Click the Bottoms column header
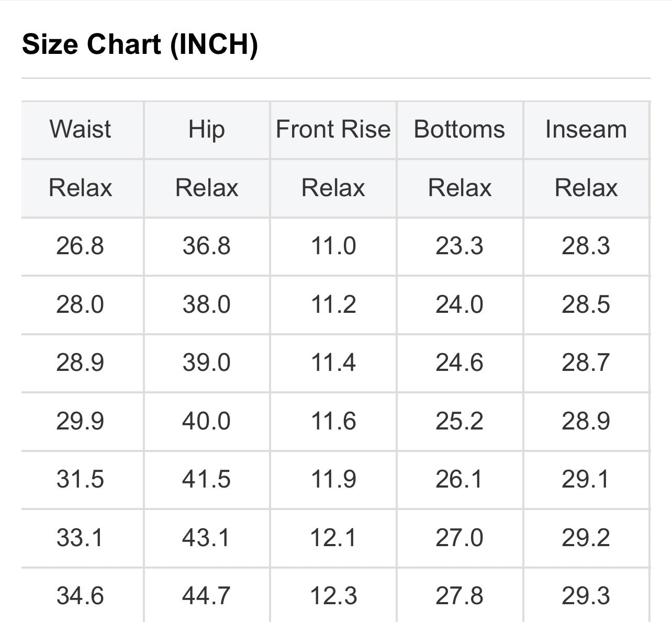 coord(460,129)
